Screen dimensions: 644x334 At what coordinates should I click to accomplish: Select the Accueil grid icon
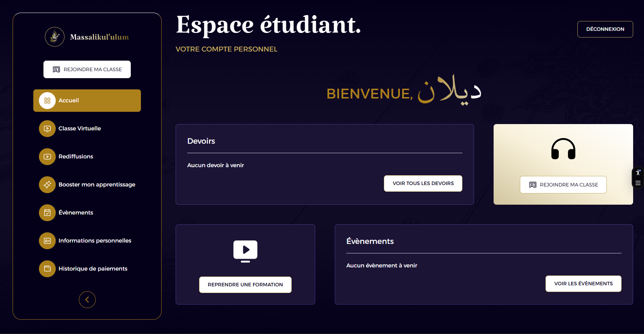(47, 101)
